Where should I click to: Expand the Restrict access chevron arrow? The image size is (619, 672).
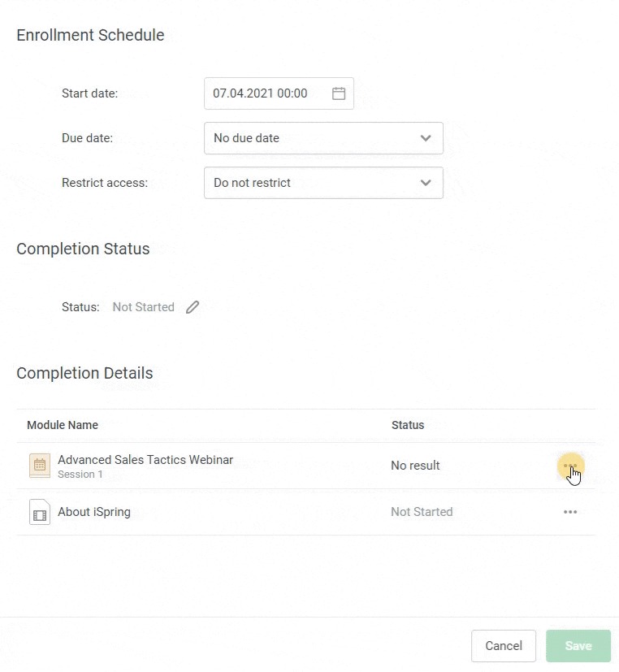(426, 183)
